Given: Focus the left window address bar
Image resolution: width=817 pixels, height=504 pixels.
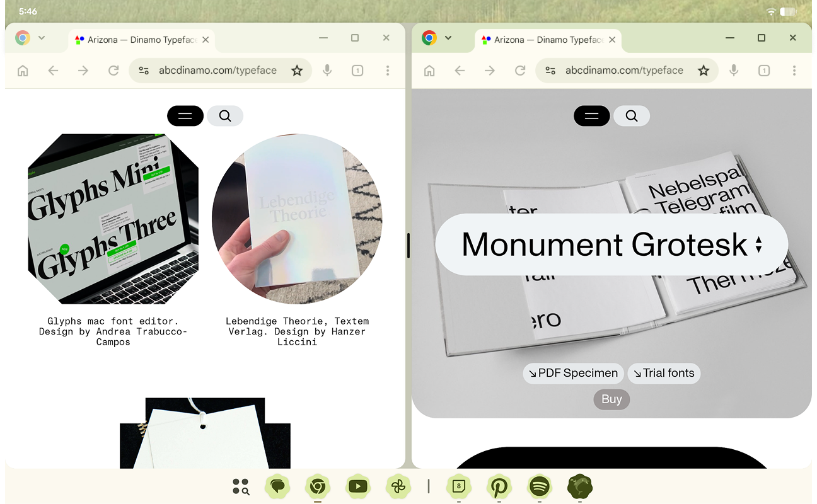Looking at the screenshot, I should (220, 71).
